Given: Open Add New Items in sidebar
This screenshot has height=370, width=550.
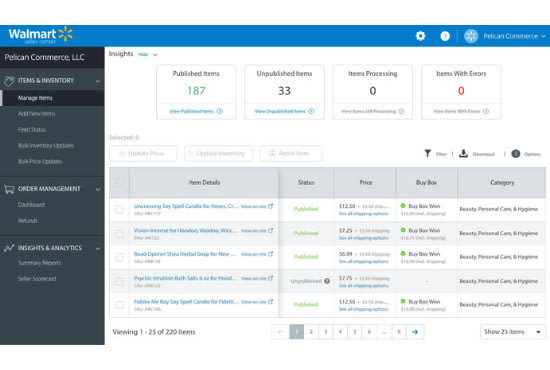Looking at the screenshot, I should [x=36, y=114].
